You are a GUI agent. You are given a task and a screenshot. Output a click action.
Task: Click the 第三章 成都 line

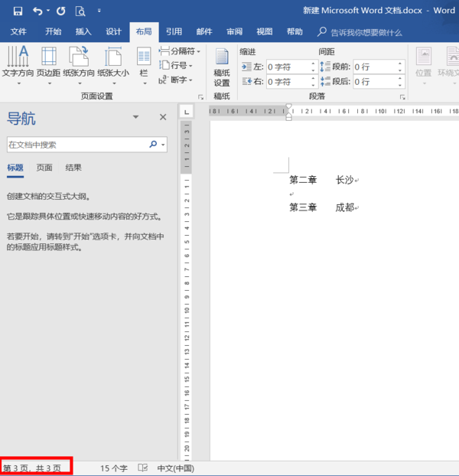pyautogui.click(x=324, y=207)
